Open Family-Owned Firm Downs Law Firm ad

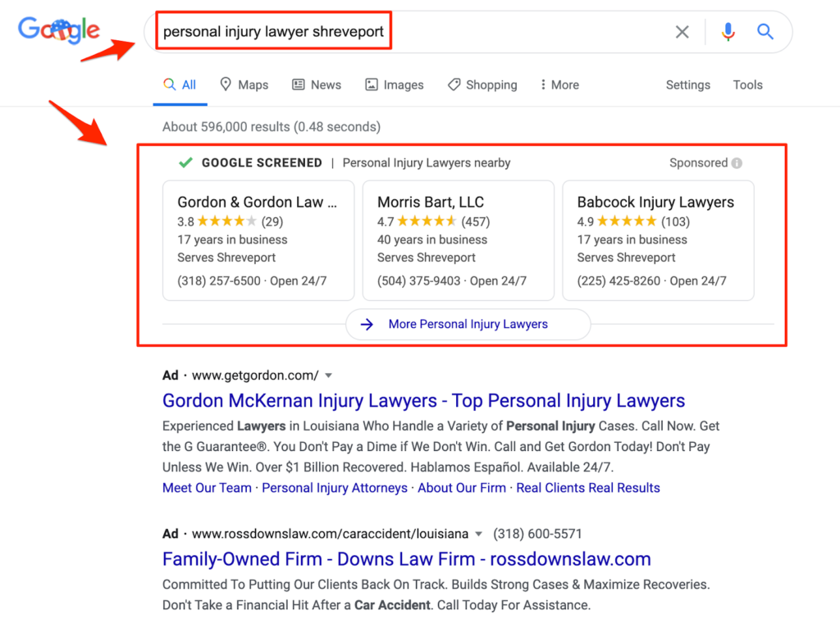coord(407,559)
